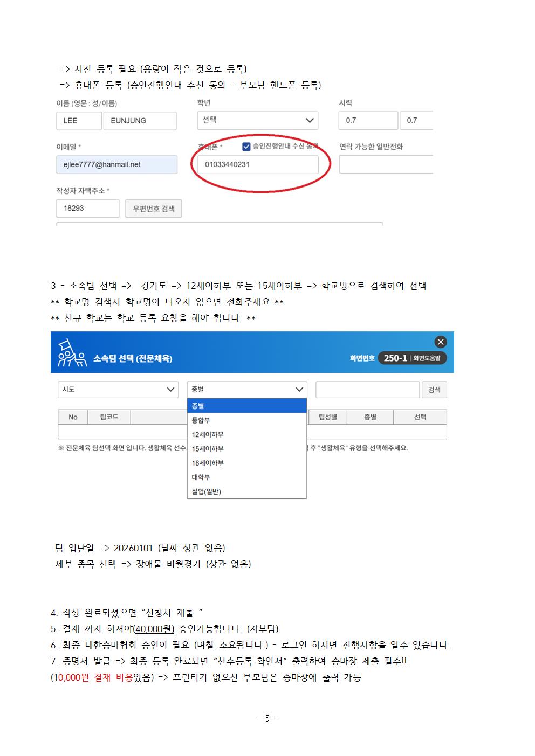Screen dimensions: 535x756
Task: Click the team flag icon in header
Action: coord(72,353)
